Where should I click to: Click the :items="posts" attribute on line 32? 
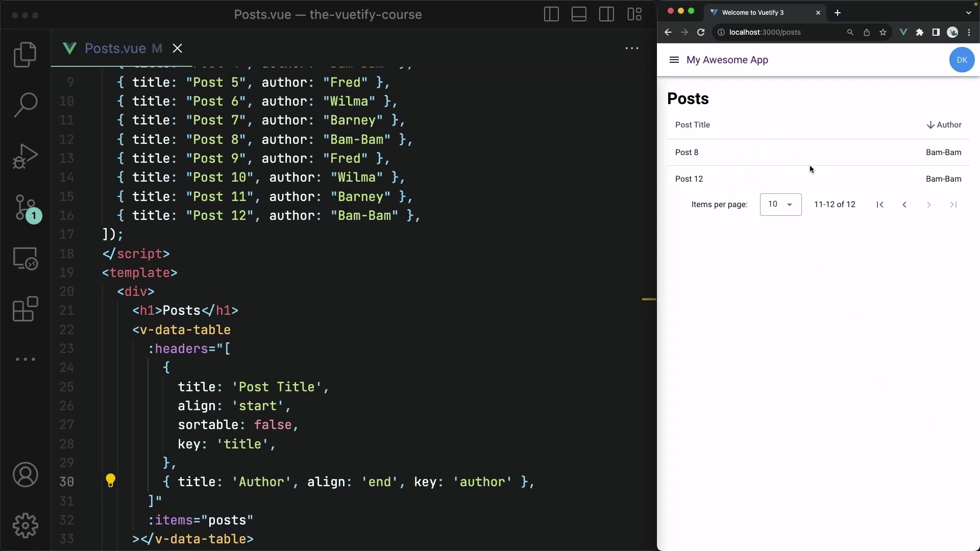tap(201, 520)
